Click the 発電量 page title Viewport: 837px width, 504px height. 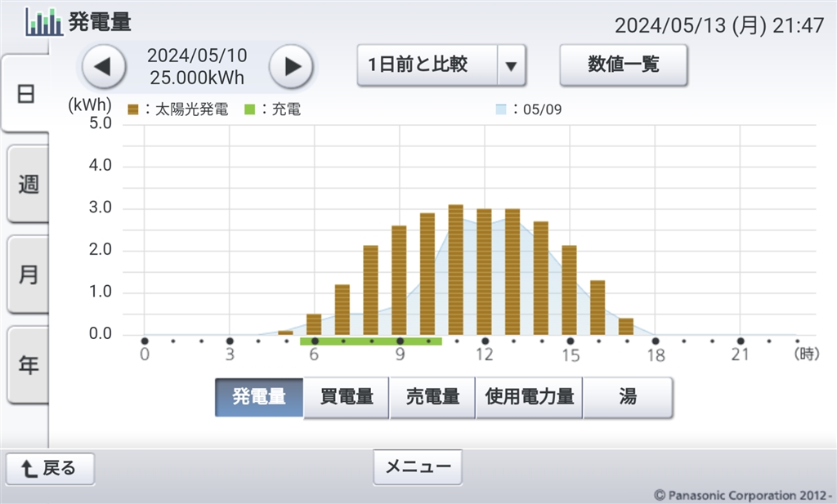point(100,22)
